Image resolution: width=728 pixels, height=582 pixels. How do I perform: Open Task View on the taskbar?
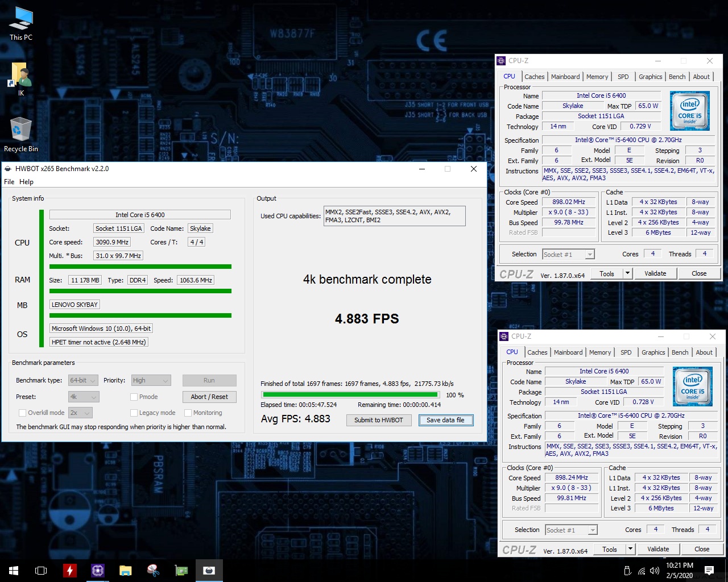coord(41,571)
